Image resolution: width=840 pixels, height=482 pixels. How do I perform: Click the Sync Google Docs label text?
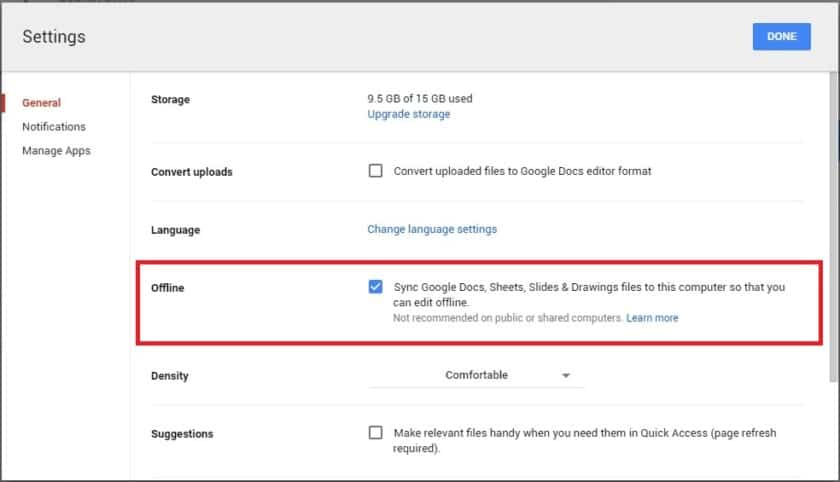pos(589,287)
